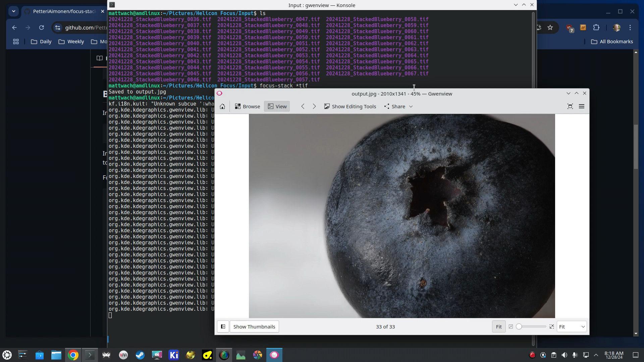Image resolution: width=644 pixels, height=362 pixels.
Task: Click the zoom-in icon right of slider
Action: pyautogui.click(x=552, y=327)
